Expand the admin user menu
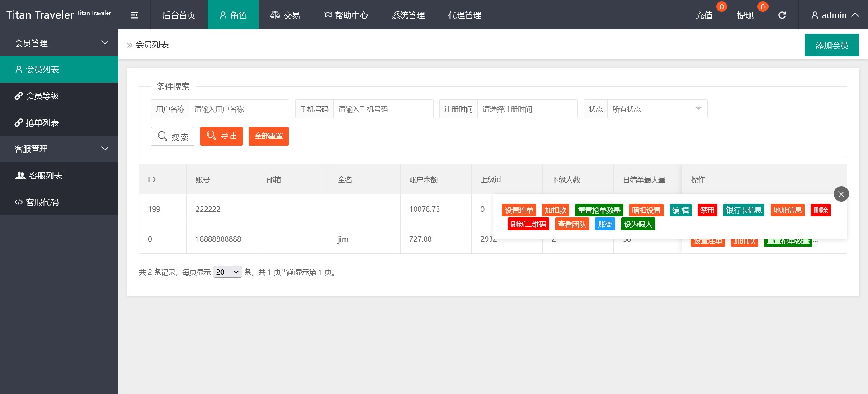This screenshot has height=394, width=868. click(x=835, y=15)
